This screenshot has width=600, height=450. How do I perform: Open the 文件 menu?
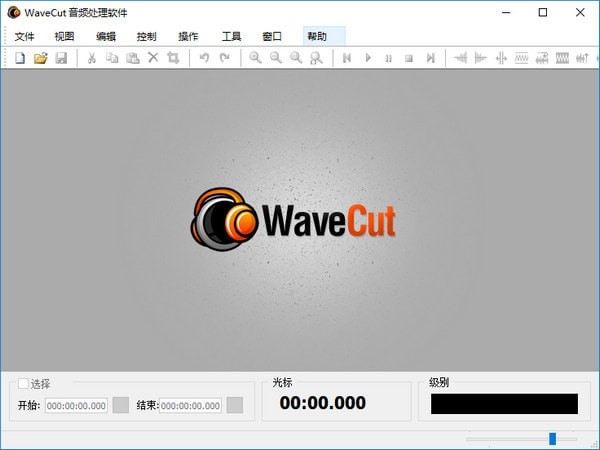(24, 36)
